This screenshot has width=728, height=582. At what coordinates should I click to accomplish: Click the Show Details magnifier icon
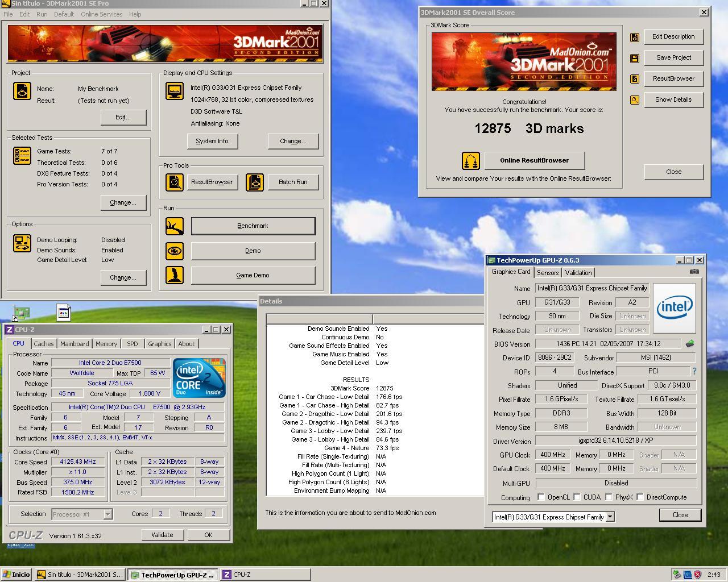tap(635, 100)
